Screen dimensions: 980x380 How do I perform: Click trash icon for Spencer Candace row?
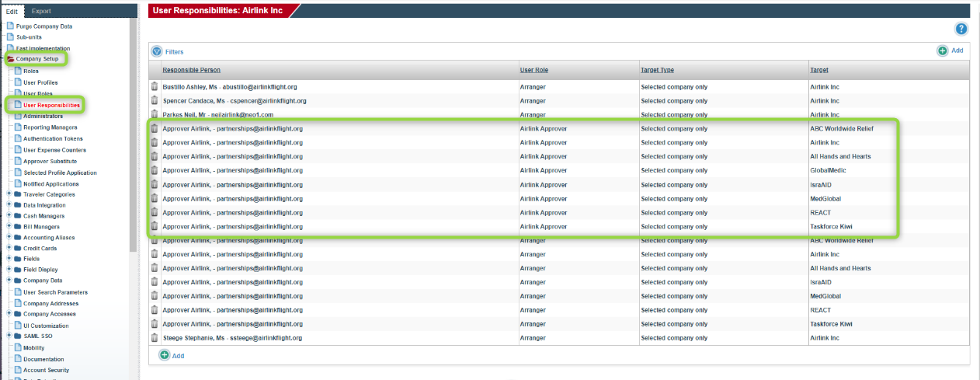click(155, 101)
